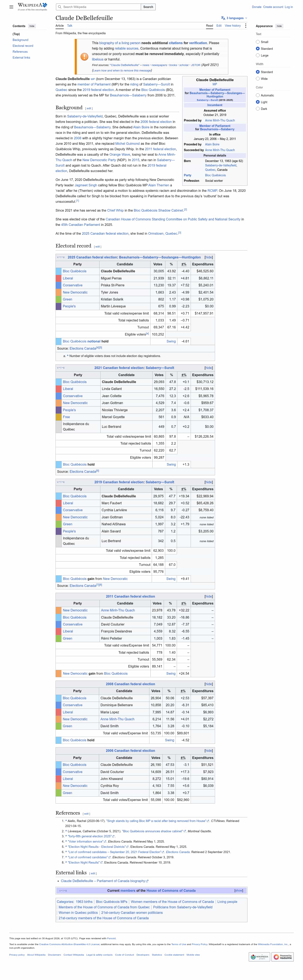Screen dimensions: 303x980
Task: Edit the Electoral record section
Action: click(98, 246)
